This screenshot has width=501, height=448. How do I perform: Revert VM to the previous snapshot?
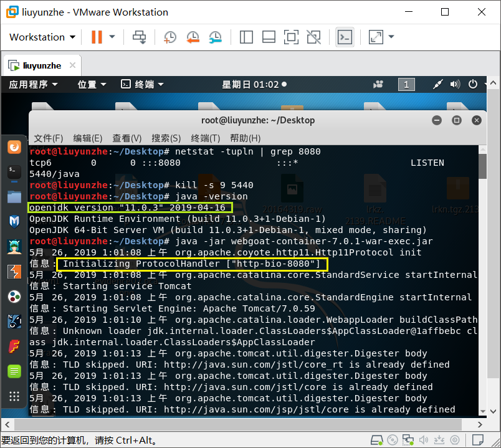point(193,37)
